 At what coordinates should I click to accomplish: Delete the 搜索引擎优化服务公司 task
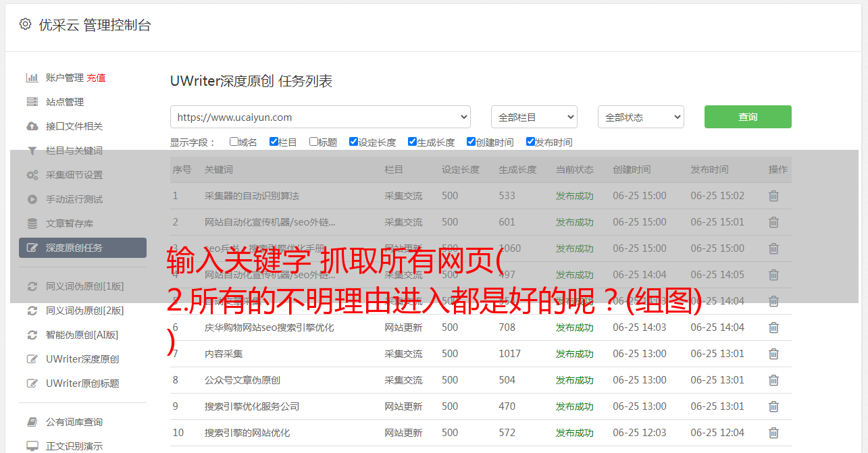[773, 406]
